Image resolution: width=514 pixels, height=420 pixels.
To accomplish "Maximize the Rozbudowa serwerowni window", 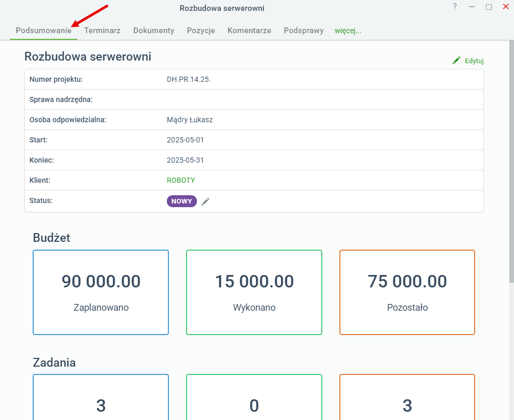I will click(x=489, y=7).
